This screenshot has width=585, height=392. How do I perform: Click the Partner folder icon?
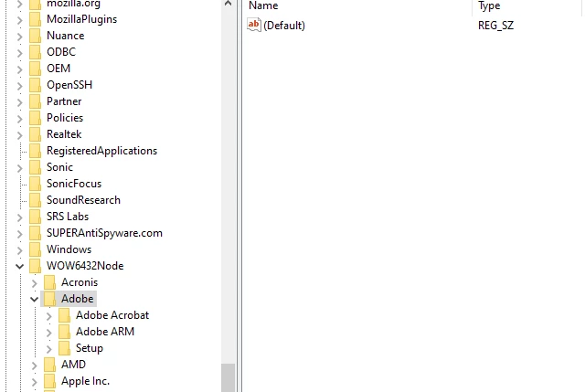pyautogui.click(x=35, y=101)
